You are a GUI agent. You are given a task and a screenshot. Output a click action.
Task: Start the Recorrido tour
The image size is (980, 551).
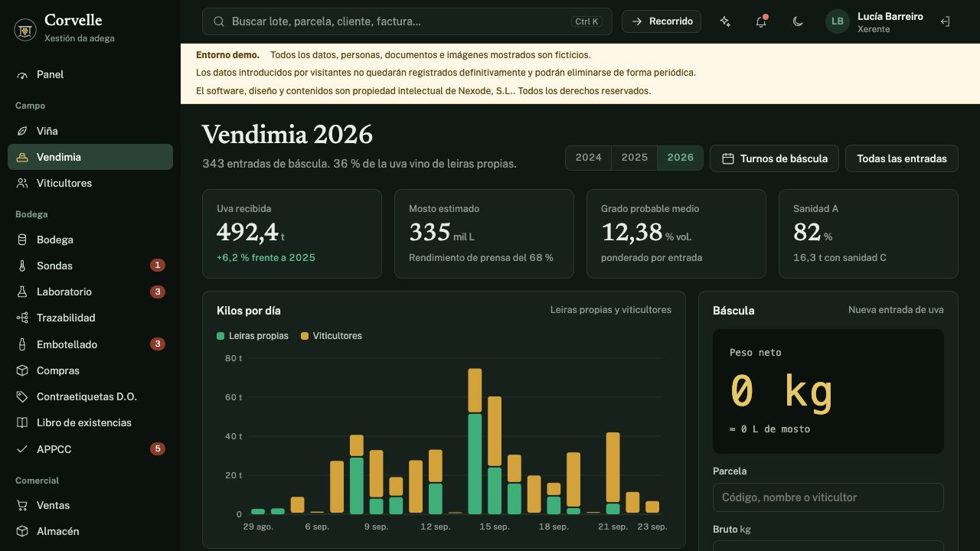coord(661,21)
